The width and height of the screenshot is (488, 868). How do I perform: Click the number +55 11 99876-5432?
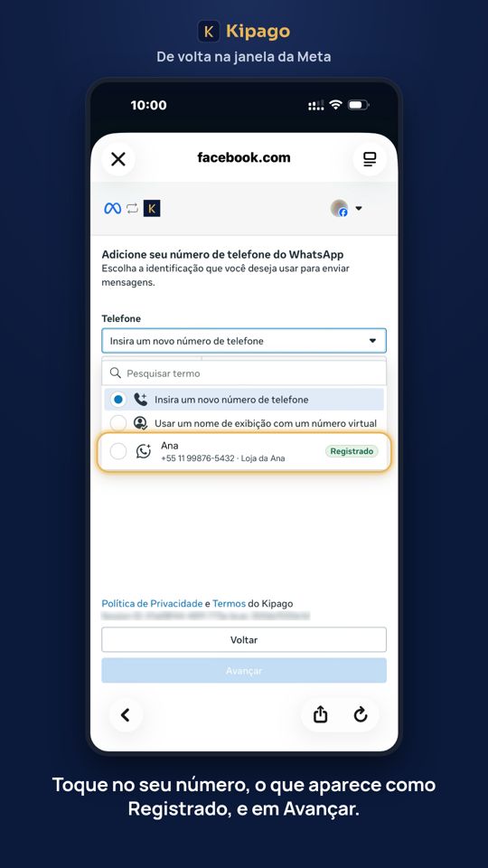198,458
